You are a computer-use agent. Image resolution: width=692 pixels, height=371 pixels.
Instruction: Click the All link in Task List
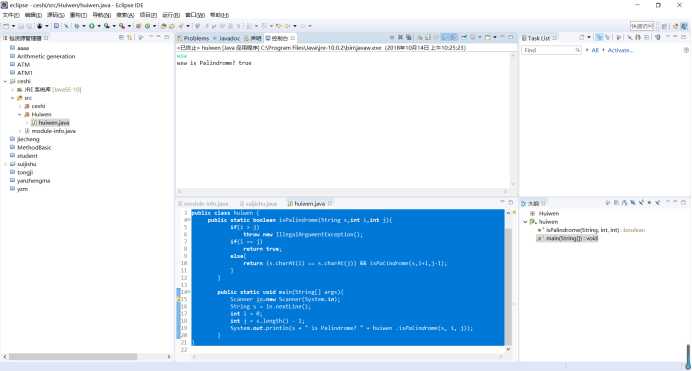595,50
